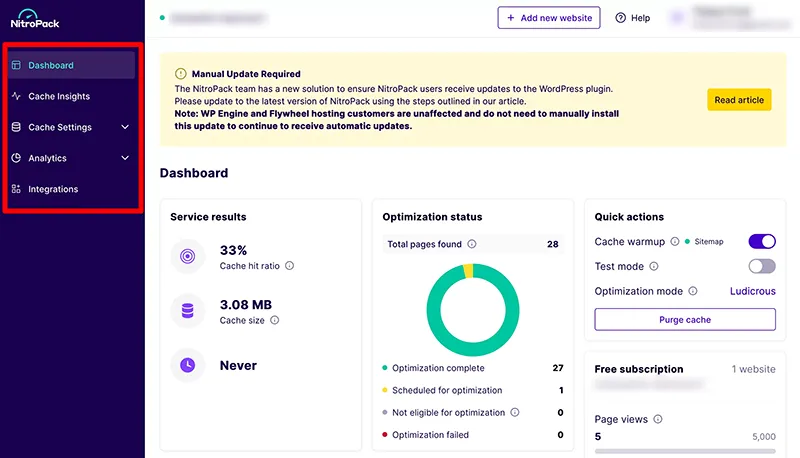This screenshot has width=800, height=458.
Task: Click the Analytics pie chart icon
Action: pyautogui.click(x=16, y=158)
